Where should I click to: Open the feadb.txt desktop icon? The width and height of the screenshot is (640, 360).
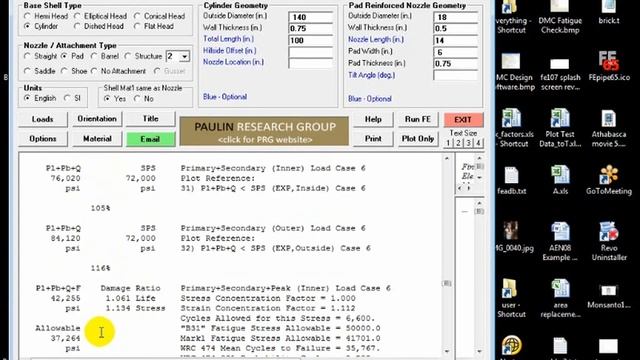coord(512,180)
